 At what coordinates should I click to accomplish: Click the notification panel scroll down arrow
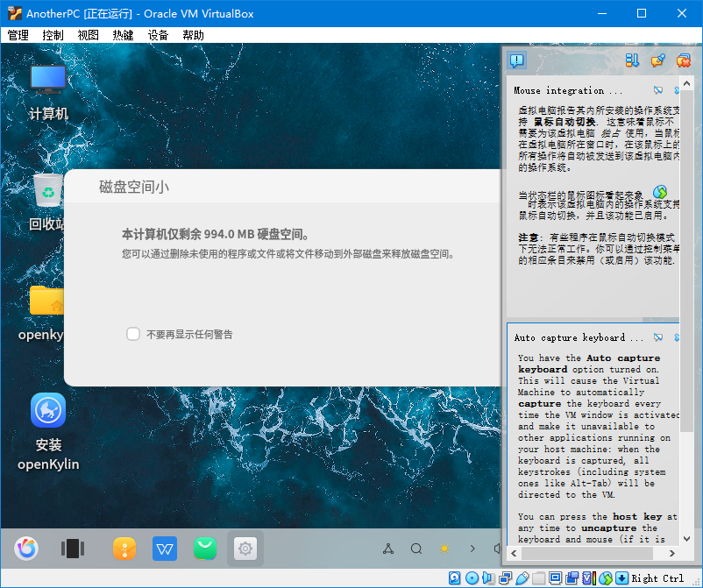click(686, 539)
